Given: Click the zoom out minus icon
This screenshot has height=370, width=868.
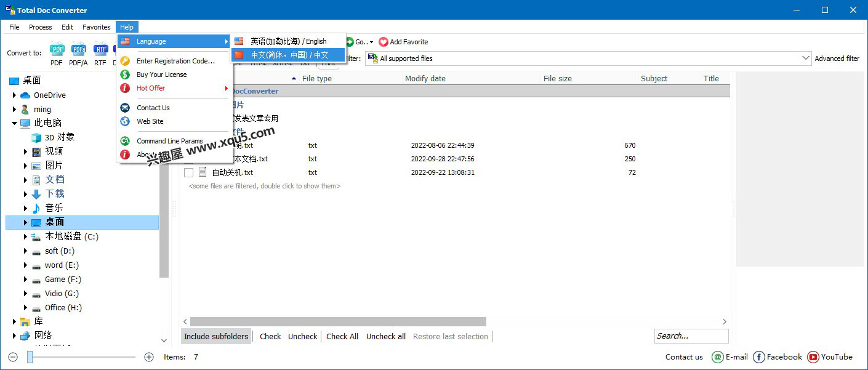Looking at the screenshot, I should point(13,357).
